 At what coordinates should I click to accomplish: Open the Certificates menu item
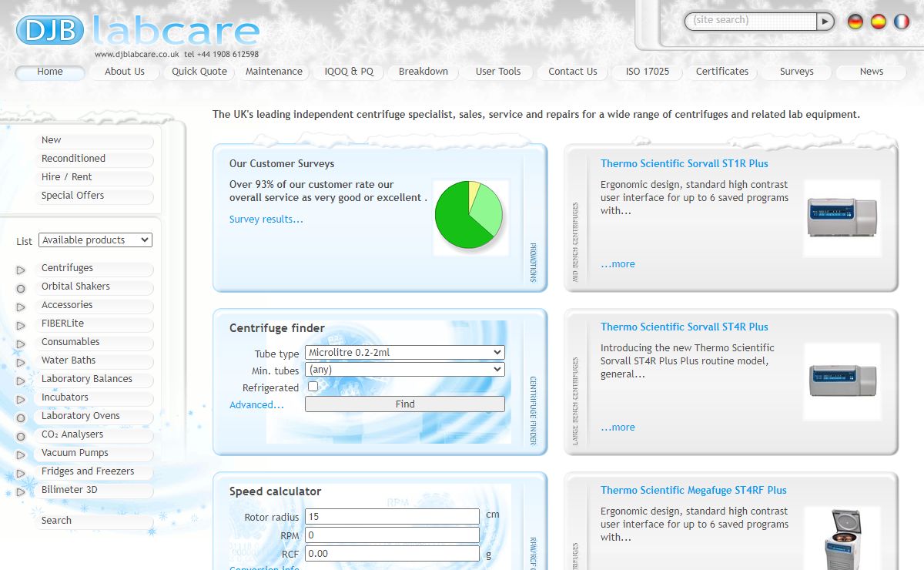click(722, 72)
